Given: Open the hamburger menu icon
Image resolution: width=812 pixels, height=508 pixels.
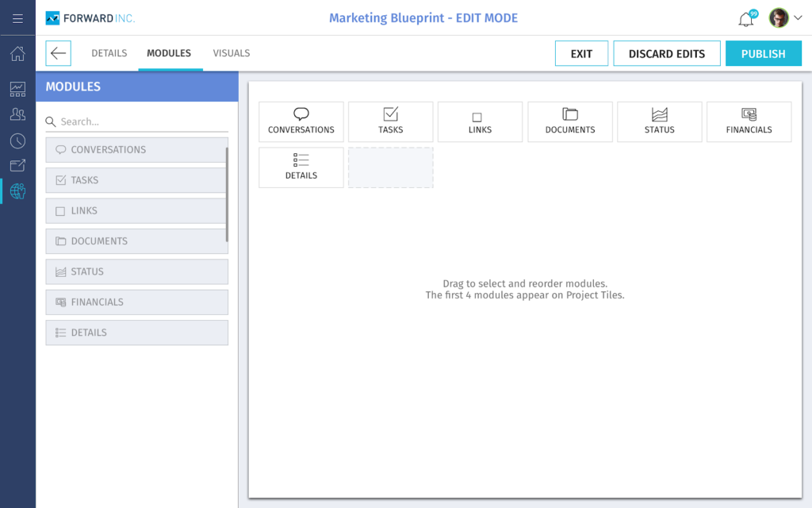Looking at the screenshot, I should click(x=17, y=18).
